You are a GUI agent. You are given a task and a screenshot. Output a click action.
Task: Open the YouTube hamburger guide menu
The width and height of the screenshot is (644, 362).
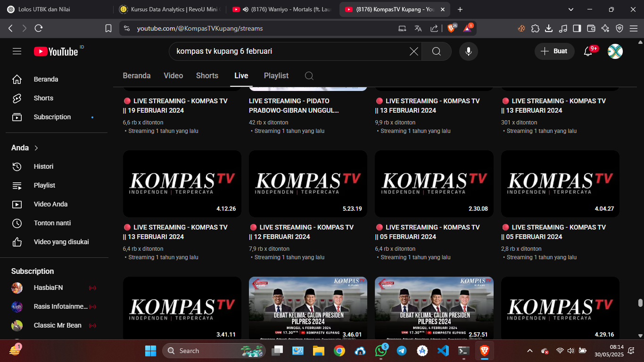point(17,51)
